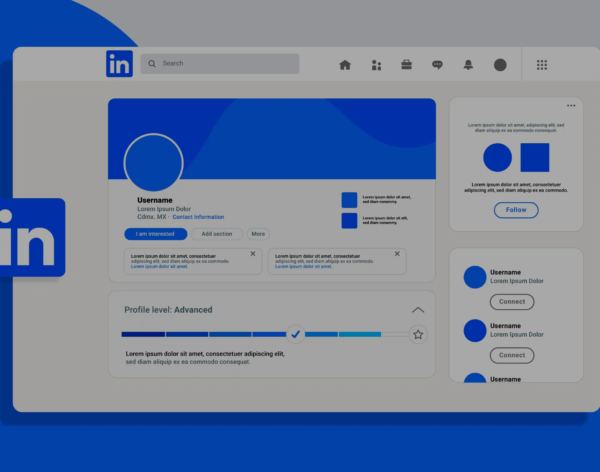Open the More options button
600x472 pixels.
(258, 234)
